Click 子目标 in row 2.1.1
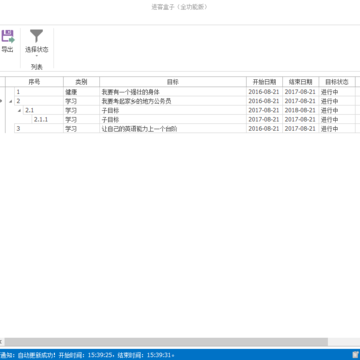Screen dimensions: 360x360 [110, 119]
